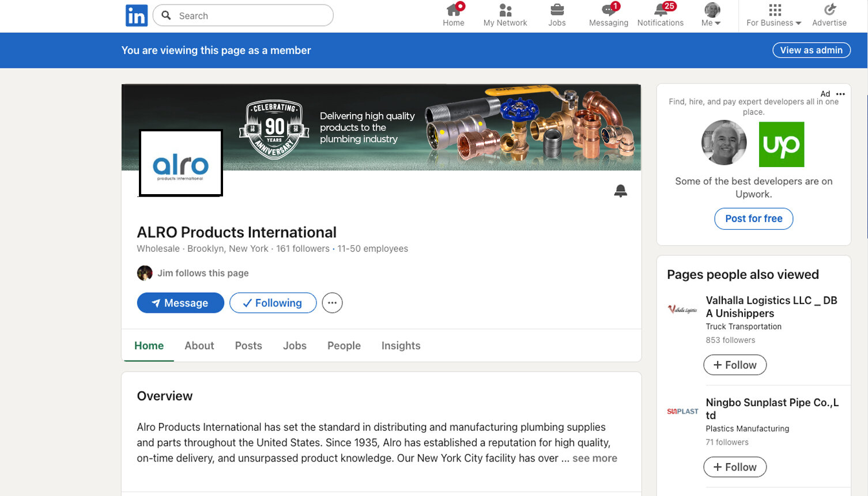Click 'Some of the best developers' ad text
The width and height of the screenshot is (868, 496).
tap(754, 188)
